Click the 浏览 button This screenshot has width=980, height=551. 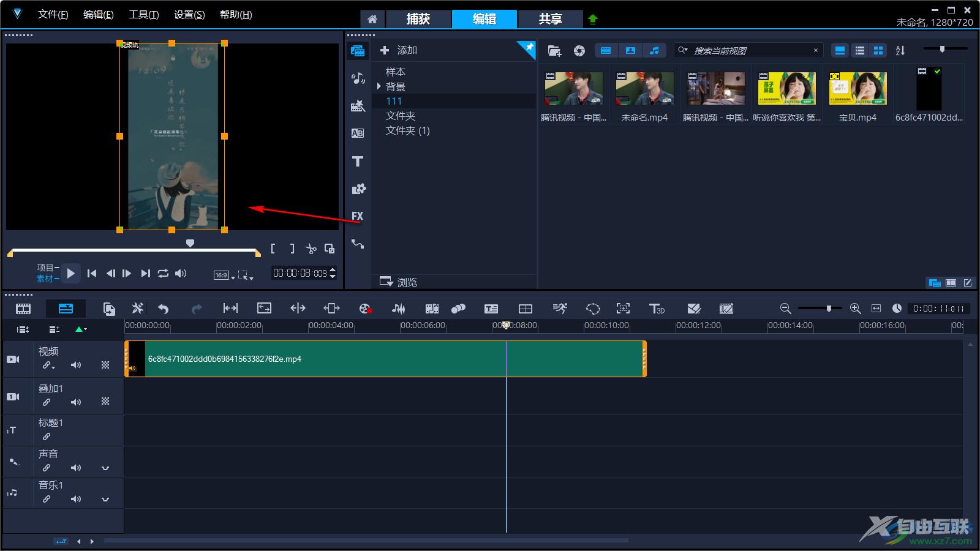tap(399, 282)
